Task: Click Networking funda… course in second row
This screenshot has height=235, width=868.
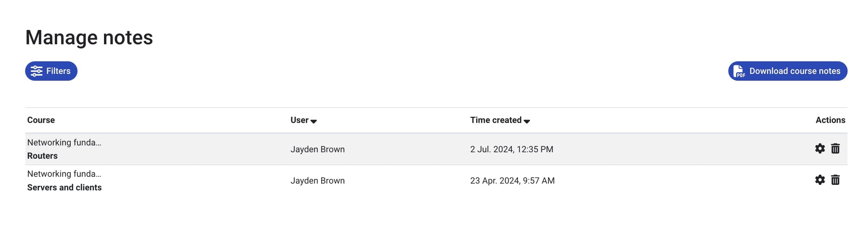Action: (x=64, y=174)
